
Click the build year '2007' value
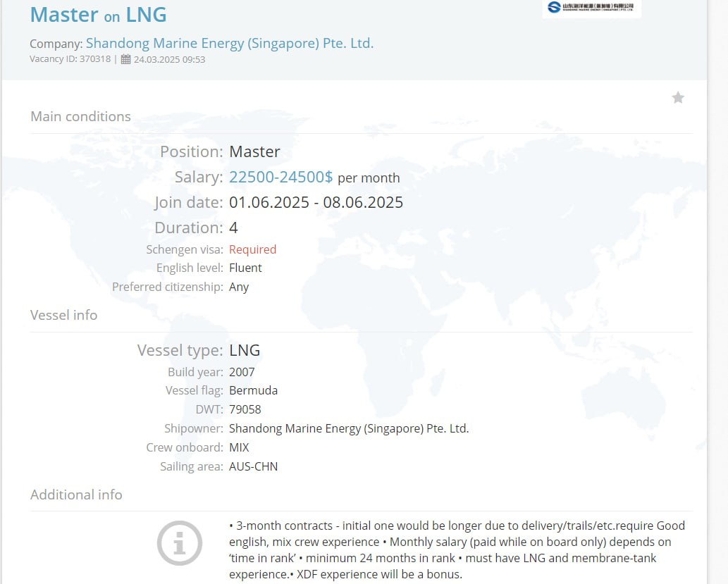coord(242,372)
